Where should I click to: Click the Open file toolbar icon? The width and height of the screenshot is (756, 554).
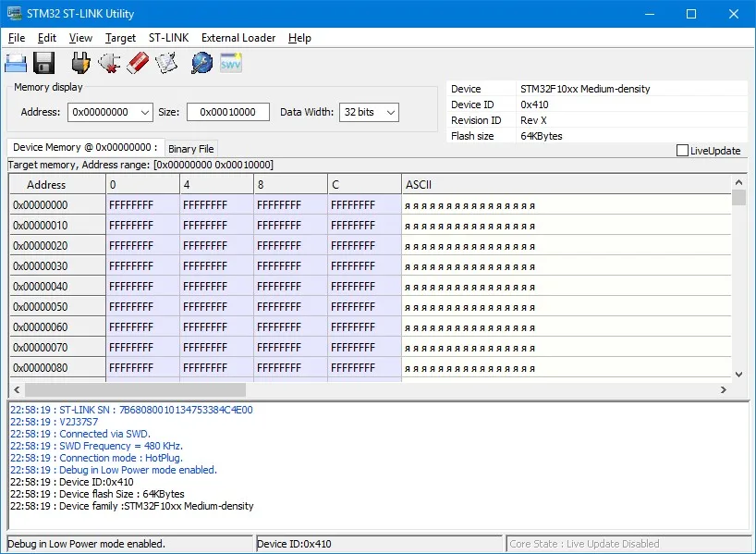click(x=16, y=63)
